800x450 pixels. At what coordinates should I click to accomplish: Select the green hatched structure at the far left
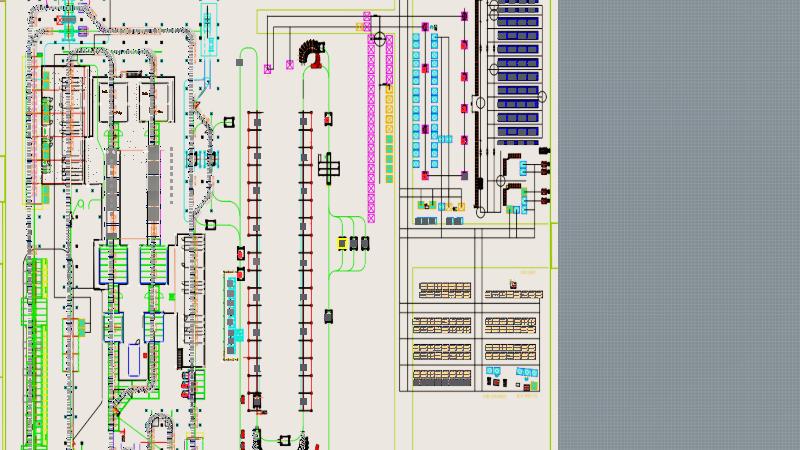36,350
